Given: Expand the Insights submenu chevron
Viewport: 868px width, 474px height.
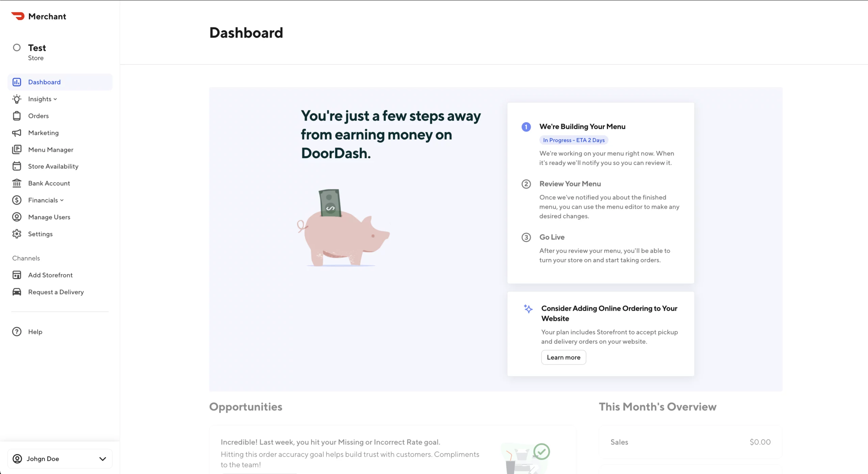Looking at the screenshot, I should pyautogui.click(x=55, y=99).
